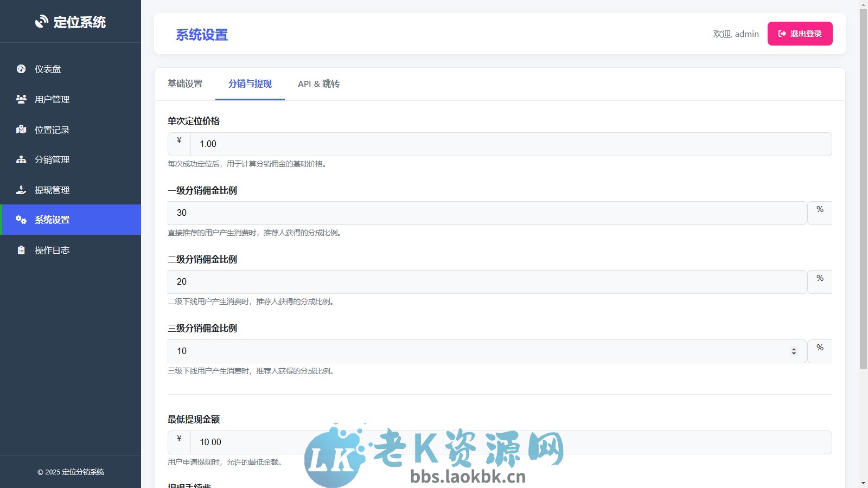Switch to the 基础设置 tab

184,84
